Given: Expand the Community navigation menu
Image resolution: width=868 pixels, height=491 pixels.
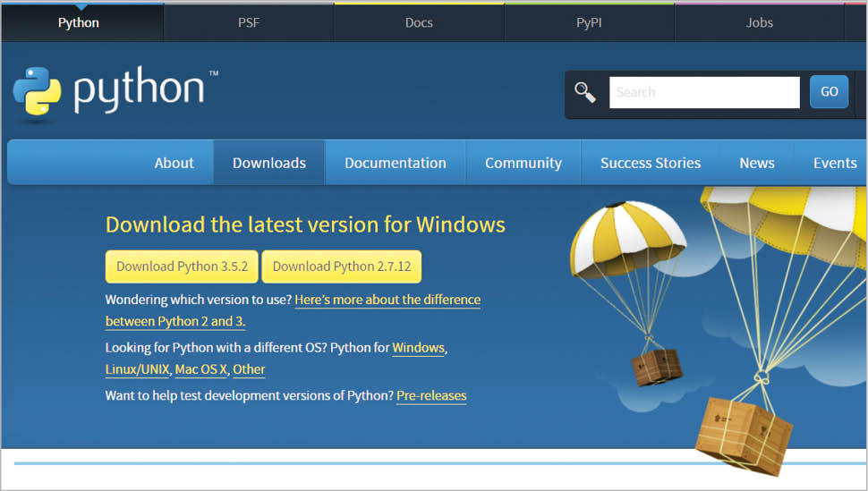Looking at the screenshot, I should [523, 163].
